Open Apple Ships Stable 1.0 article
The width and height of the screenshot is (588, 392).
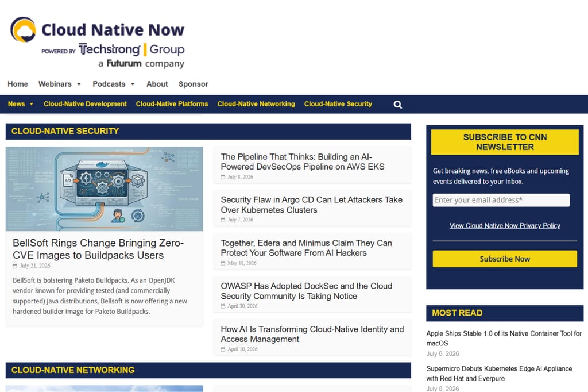click(504, 339)
